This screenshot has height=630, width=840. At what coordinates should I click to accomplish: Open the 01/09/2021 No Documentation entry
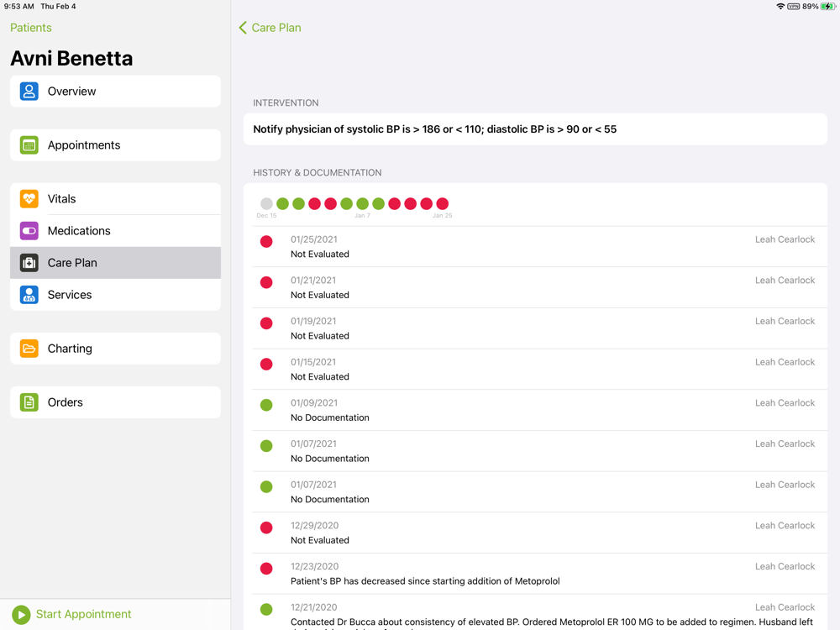tap(538, 410)
